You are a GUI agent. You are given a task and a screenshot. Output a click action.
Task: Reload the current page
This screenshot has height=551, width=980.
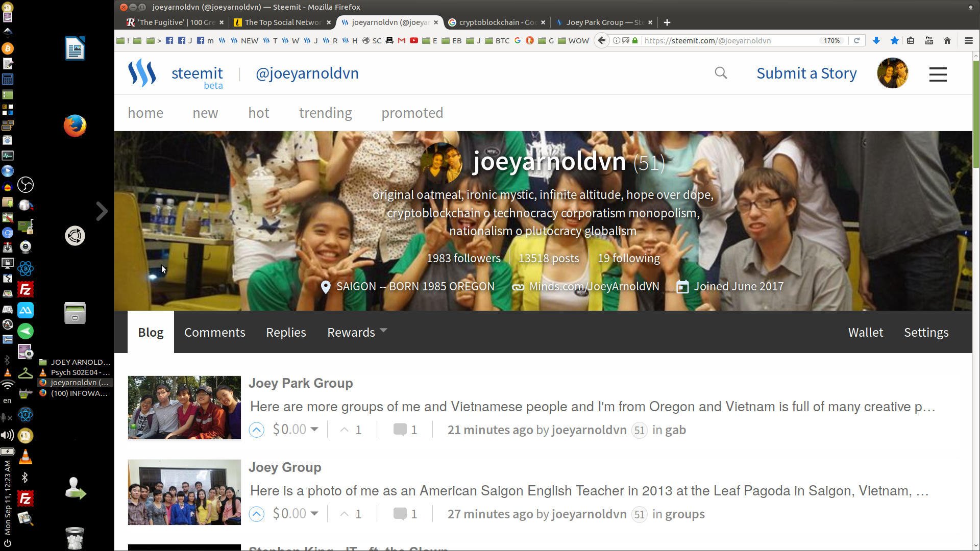click(x=857, y=40)
